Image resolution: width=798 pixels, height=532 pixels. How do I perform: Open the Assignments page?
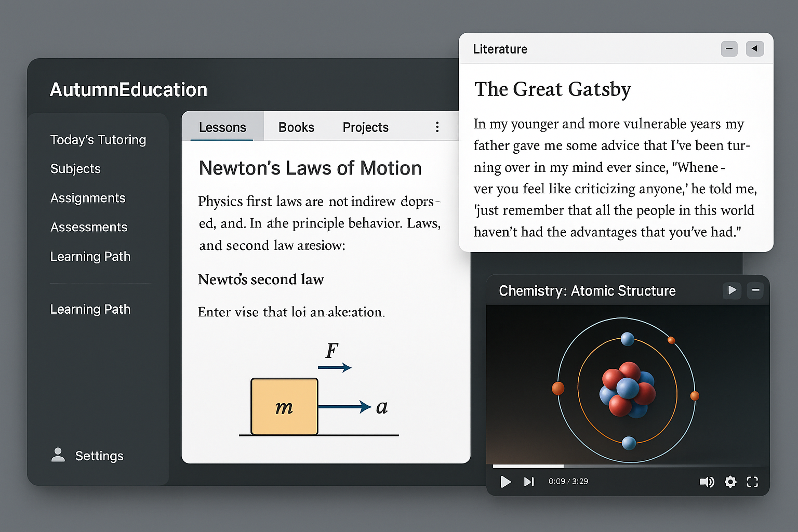tap(87, 197)
